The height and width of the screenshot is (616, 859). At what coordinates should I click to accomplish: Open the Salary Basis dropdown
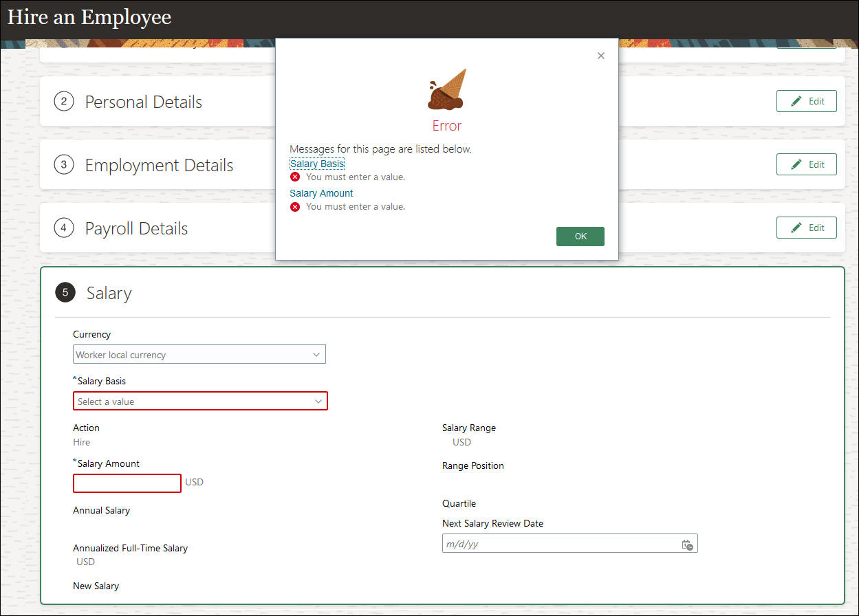[200, 401]
